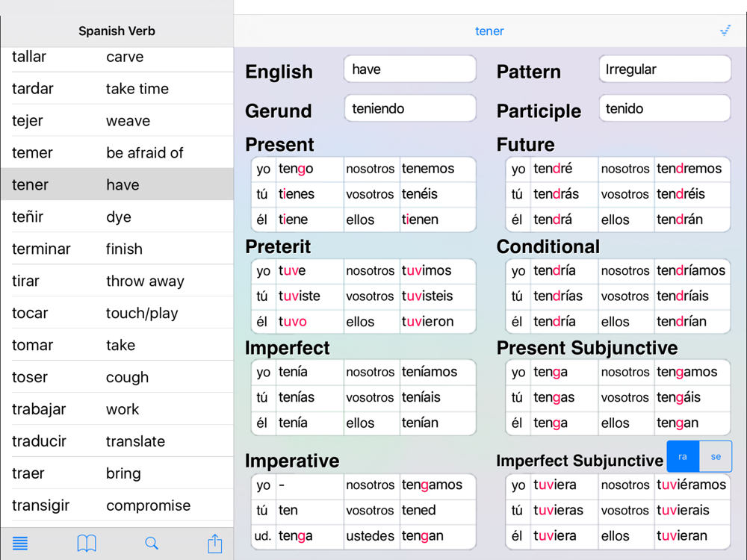The width and height of the screenshot is (747, 560).
Task: Click the Participle field "tenido"
Action: pyautogui.click(x=664, y=108)
